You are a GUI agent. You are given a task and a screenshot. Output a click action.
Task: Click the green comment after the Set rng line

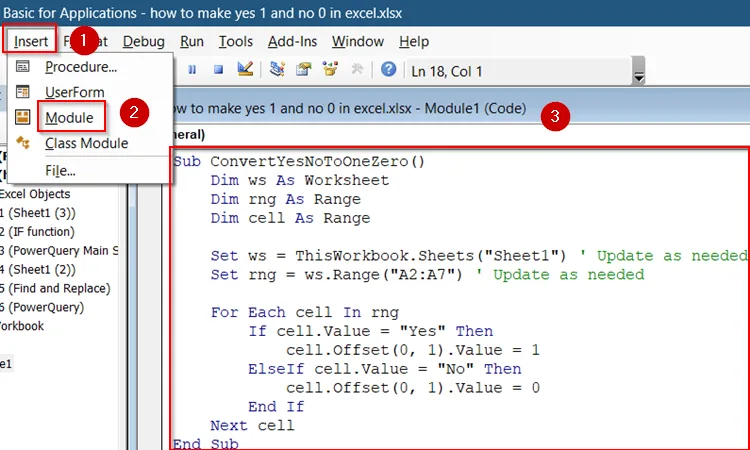point(561,274)
